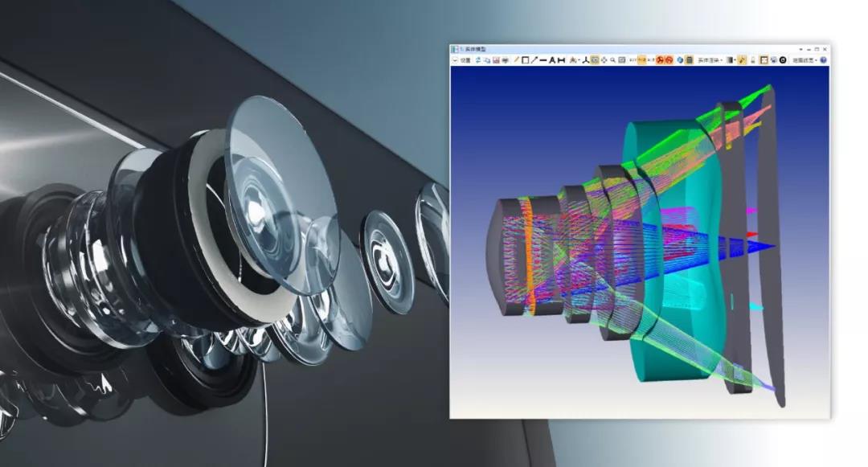Select the arrow annotation tool
The height and width of the screenshot is (467, 868).
coord(534,59)
